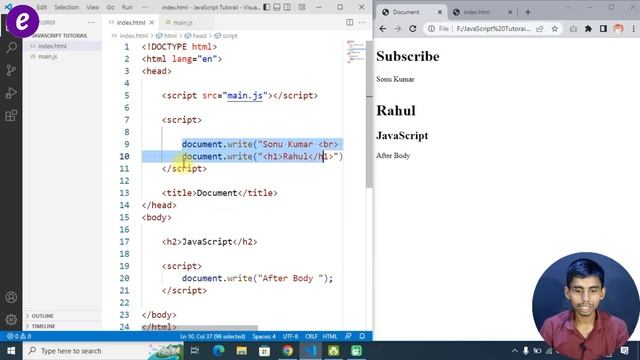Screen dimensions: 640x360
Task: Open the Search view in activity bar
Action: tap(11, 48)
